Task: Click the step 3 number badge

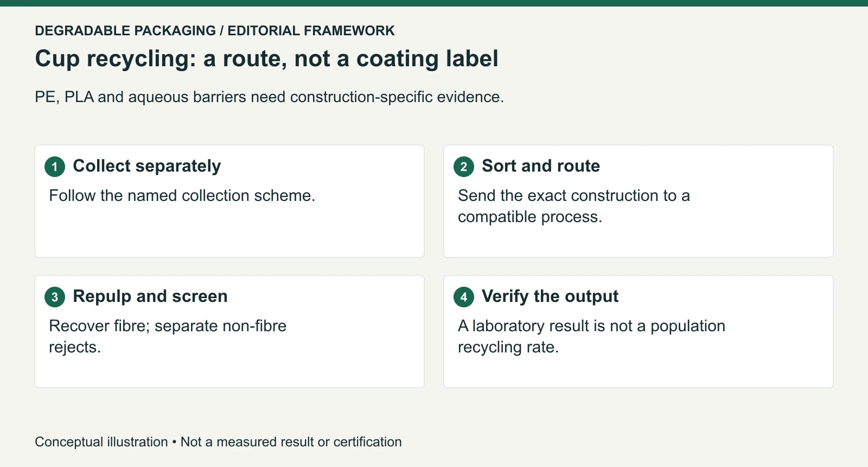Action: (55, 297)
